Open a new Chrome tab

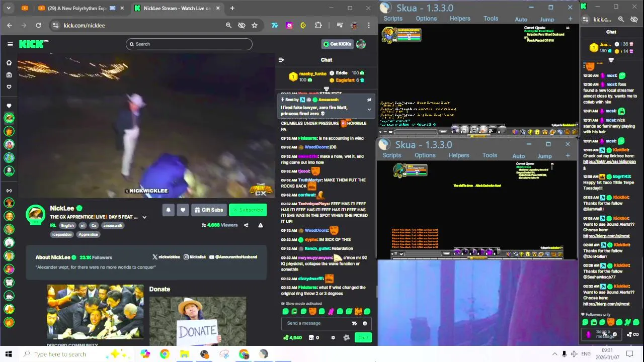[x=232, y=8]
